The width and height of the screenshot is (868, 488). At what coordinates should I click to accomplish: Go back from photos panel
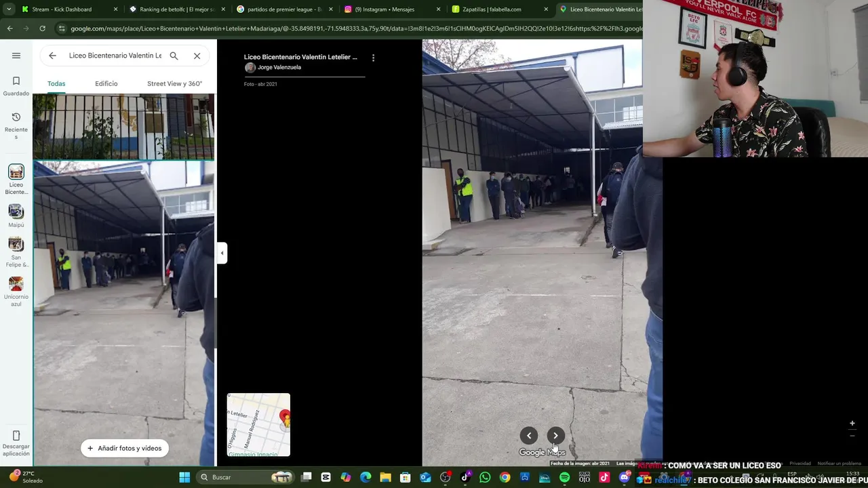point(52,56)
